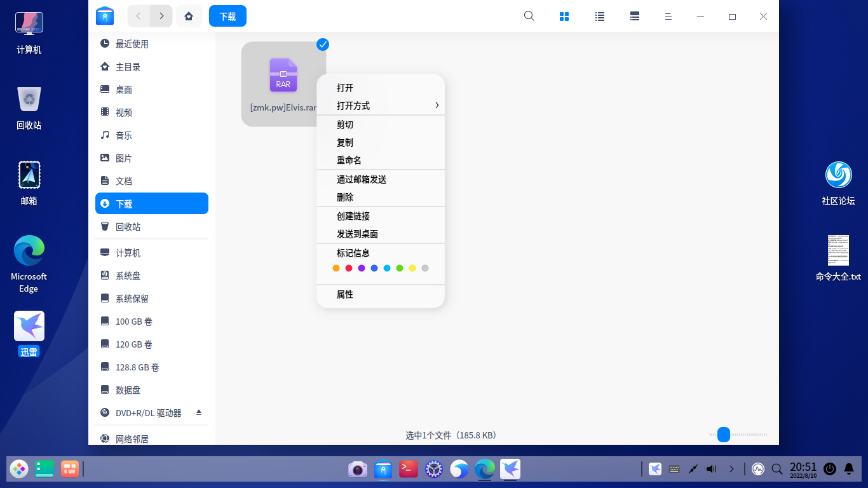Choose 重命名 from the context menu
The height and width of the screenshot is (488, 868).
349,160
